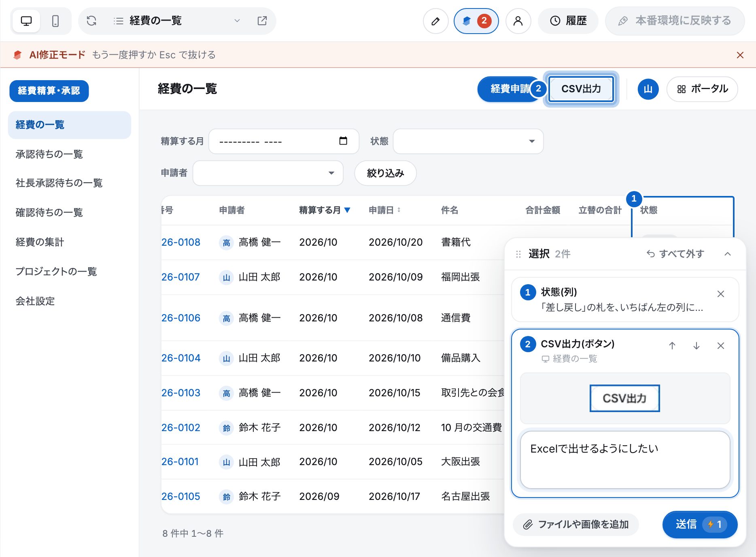Open preview in new window icon
756x557 pixels.
pyautogui.click(x=262, y=21)
